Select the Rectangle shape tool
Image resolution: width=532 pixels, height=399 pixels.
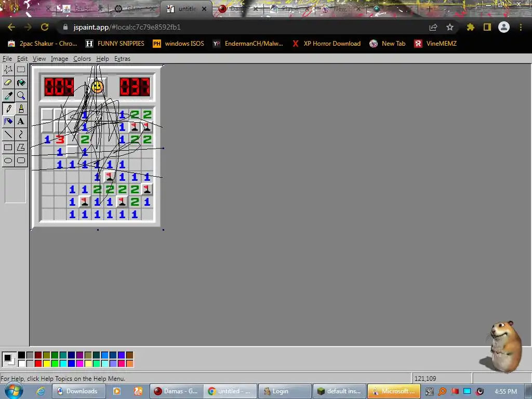tap(8, 147)
